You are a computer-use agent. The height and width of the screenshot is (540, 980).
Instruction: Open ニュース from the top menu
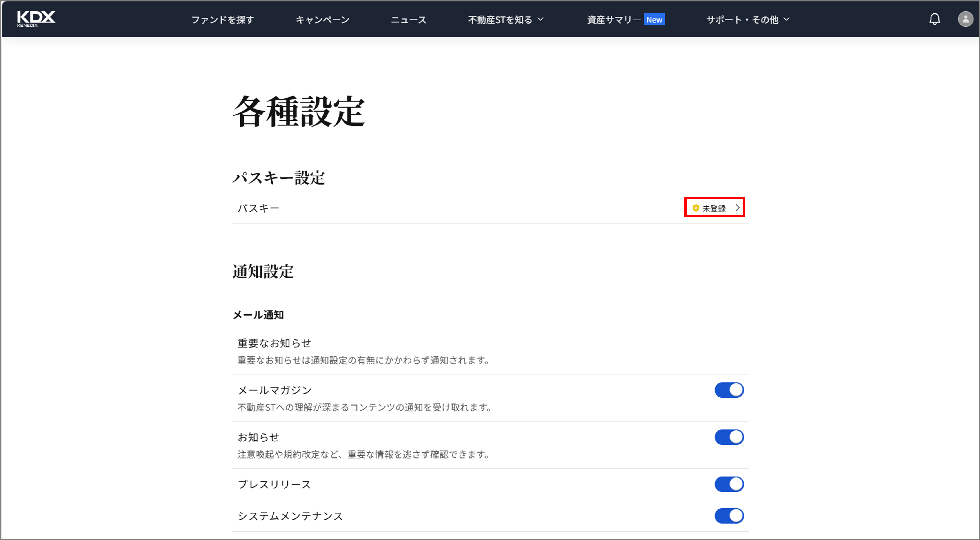pos(409,20)
